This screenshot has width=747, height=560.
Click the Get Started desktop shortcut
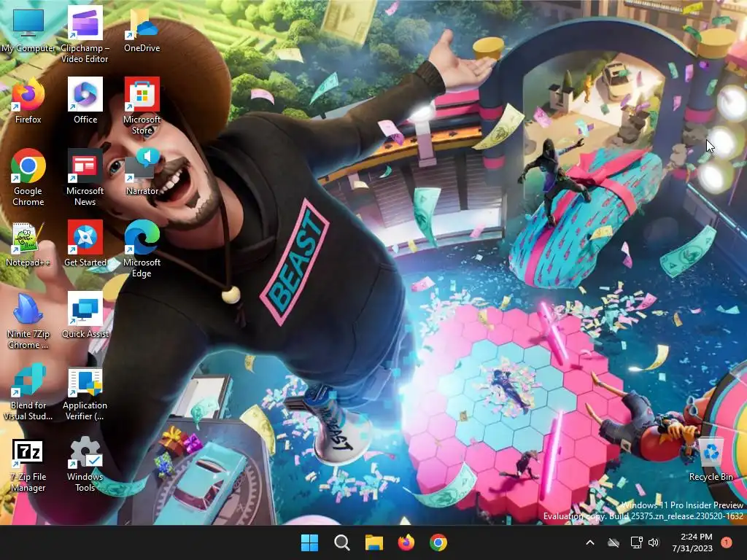coord(85,244)
